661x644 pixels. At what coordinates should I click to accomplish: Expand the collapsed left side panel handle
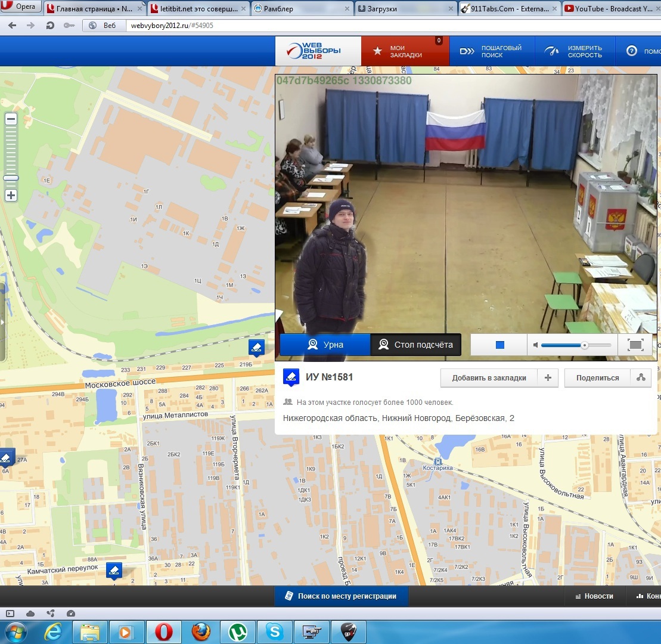click(x=2, y=322)
